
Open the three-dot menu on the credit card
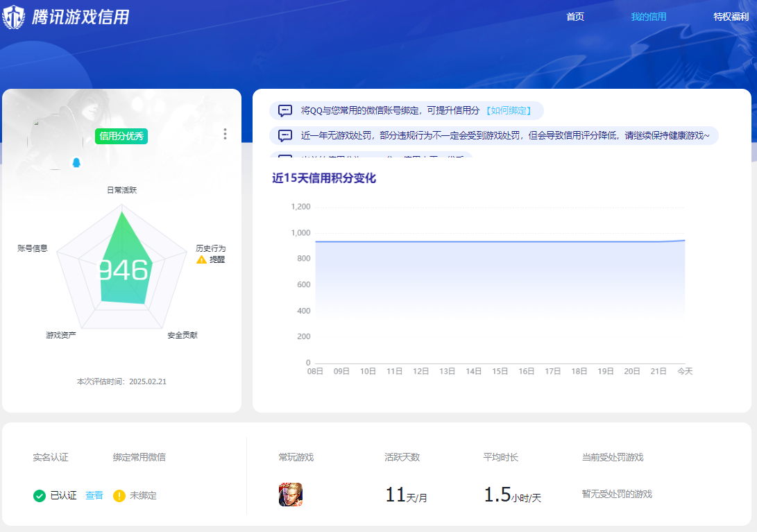[x=225, y=134]
